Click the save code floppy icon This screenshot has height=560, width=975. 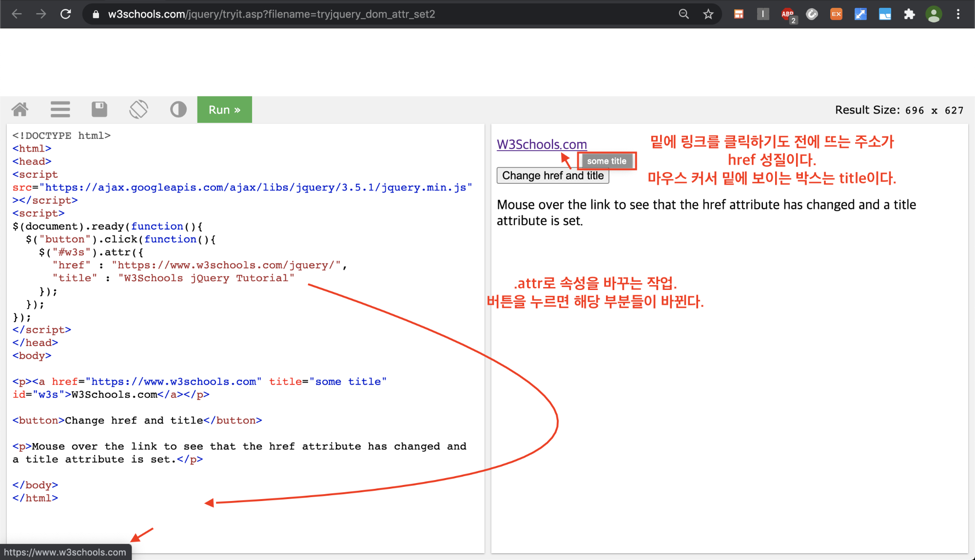(99, 109)
